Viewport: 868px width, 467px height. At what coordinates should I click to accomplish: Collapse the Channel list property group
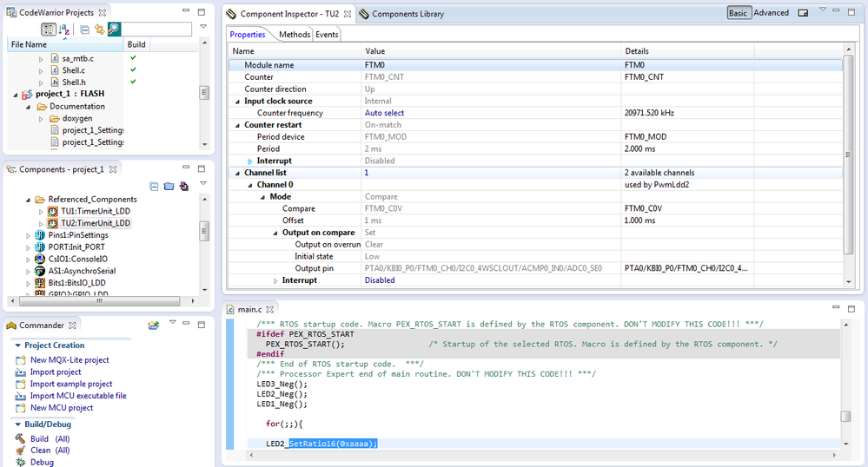[x=238, y=173]
